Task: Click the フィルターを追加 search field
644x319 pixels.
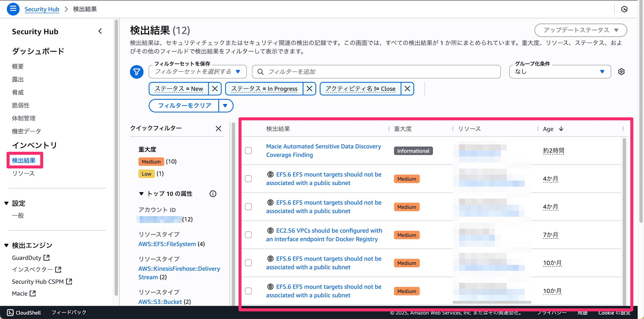Action: pos(376,72)
